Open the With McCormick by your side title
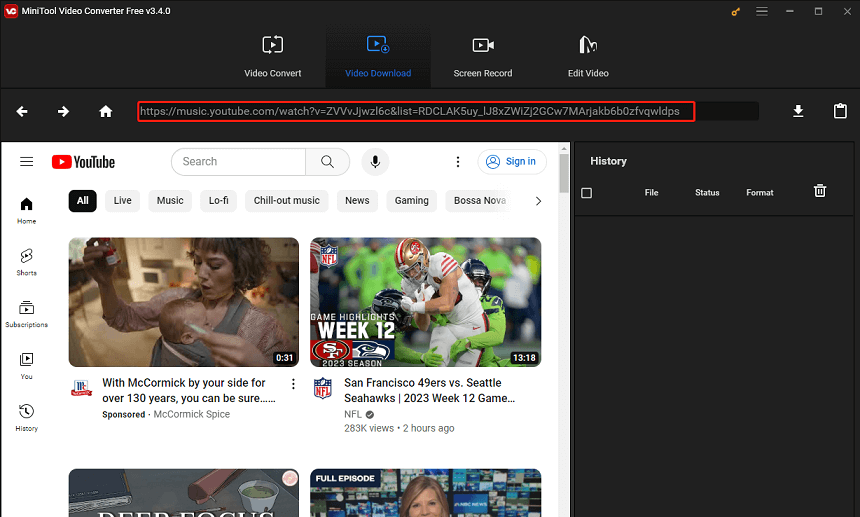The image size is (860, 517). coord(189,390)
